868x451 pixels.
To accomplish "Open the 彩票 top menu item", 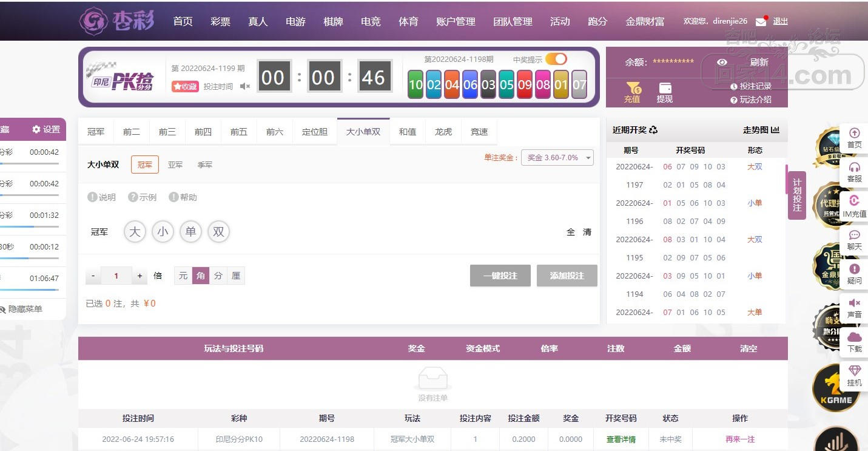I will tap(220, 21).
